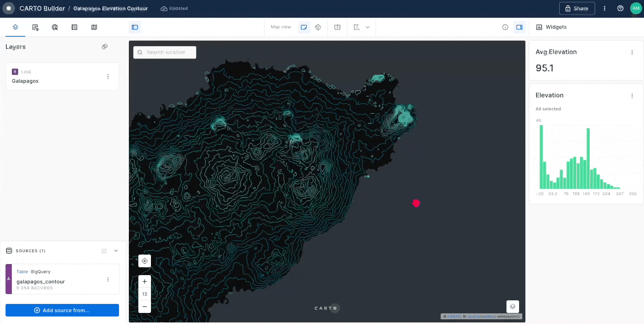Screen dimensions: 644x324
Task: Open the Legend tab icon
Action: (x=74, y=27)
